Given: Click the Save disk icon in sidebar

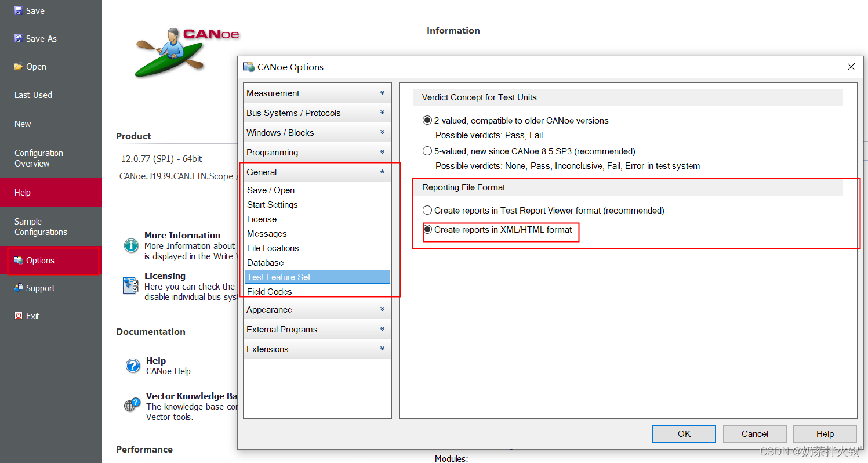Looking at the screenshot, I should tap(19, 11).
